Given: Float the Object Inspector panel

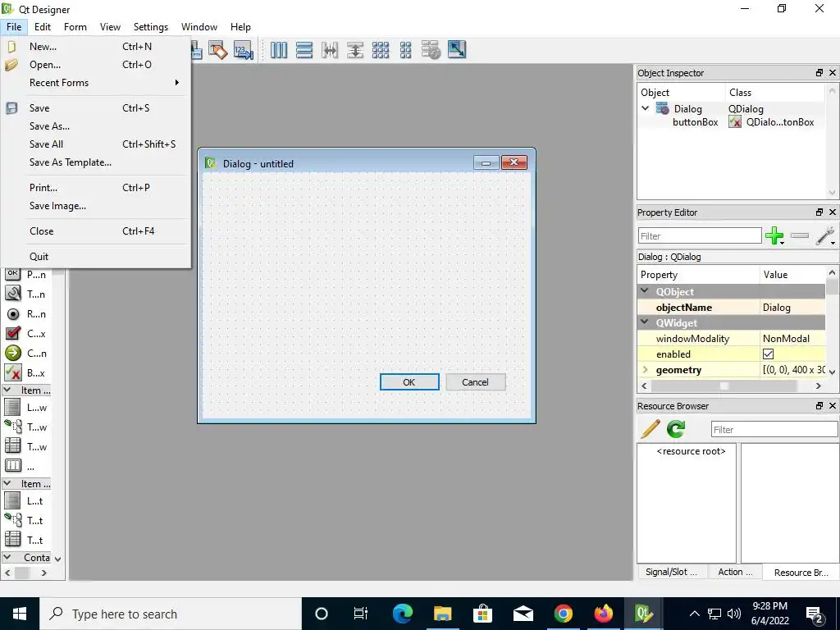Looking at the screenshot, I should click(819, 73).
